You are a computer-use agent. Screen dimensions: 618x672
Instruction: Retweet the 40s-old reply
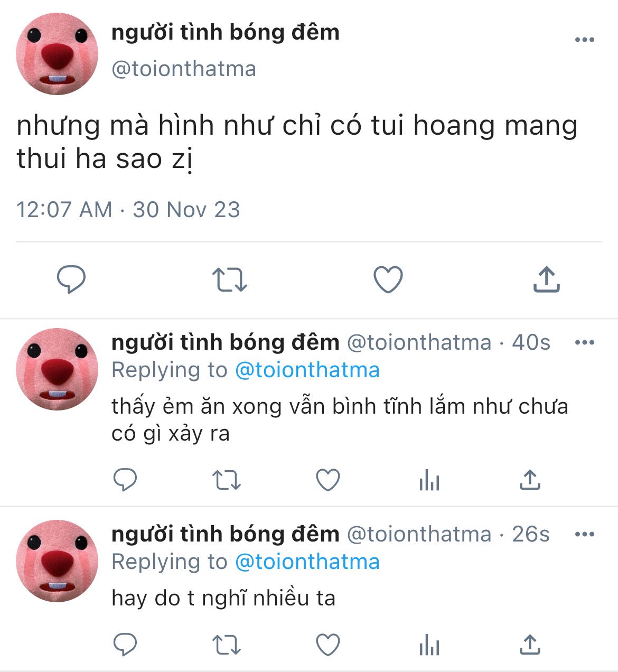tap(227, 480)
